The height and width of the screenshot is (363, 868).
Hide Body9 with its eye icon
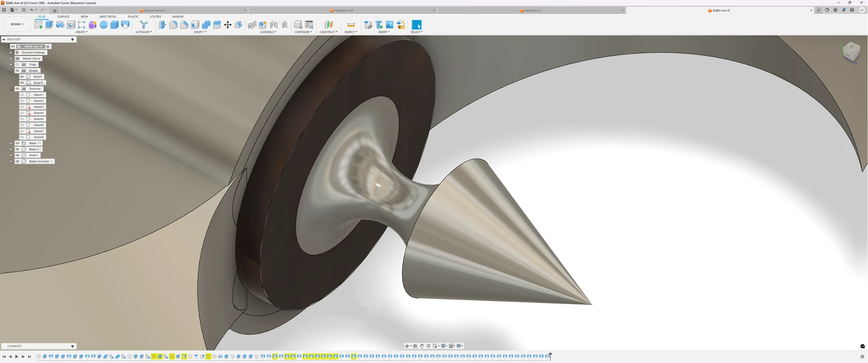pos(22,77)
